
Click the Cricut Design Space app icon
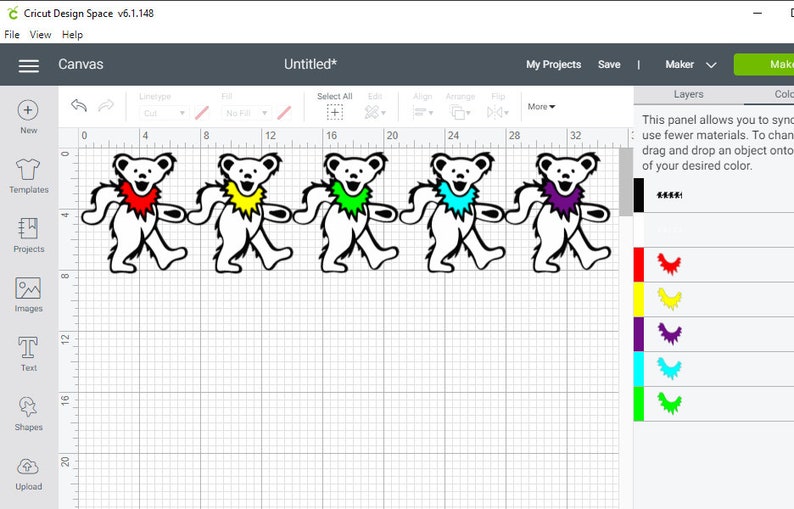click(12, 13)
